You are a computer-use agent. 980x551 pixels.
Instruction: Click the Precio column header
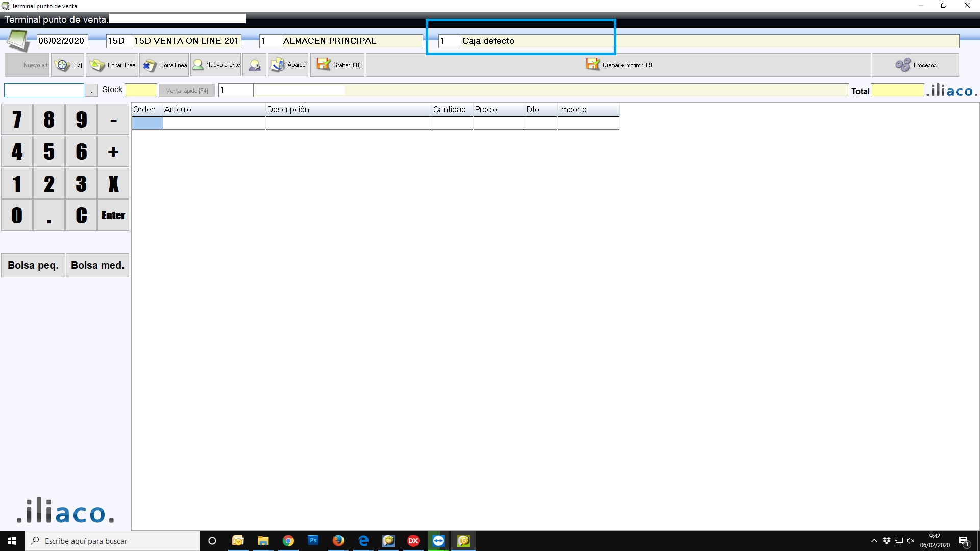pyautogui.click(x=499, y=110)
